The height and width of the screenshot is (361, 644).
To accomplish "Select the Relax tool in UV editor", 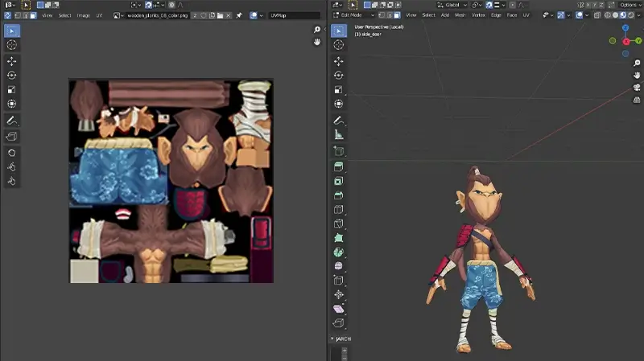I will pos(11,166).
